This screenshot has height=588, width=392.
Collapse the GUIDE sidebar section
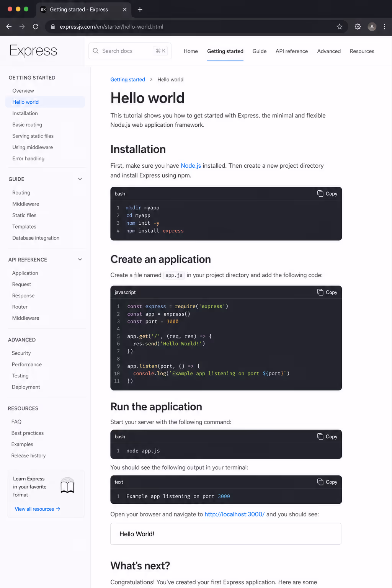coord(80,179)
